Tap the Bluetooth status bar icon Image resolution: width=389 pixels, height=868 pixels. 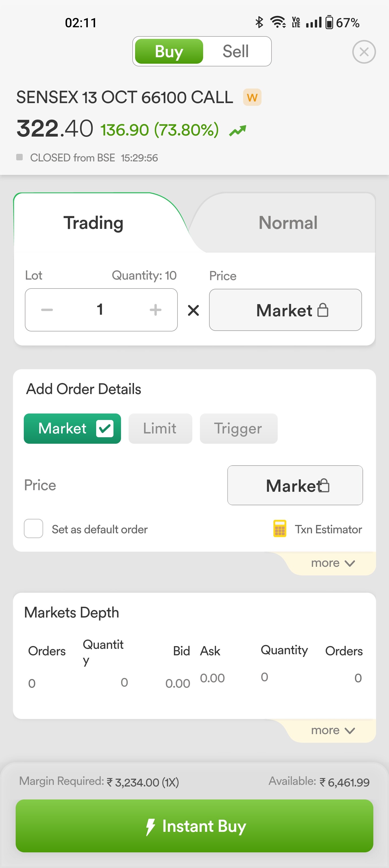[259, 23]
